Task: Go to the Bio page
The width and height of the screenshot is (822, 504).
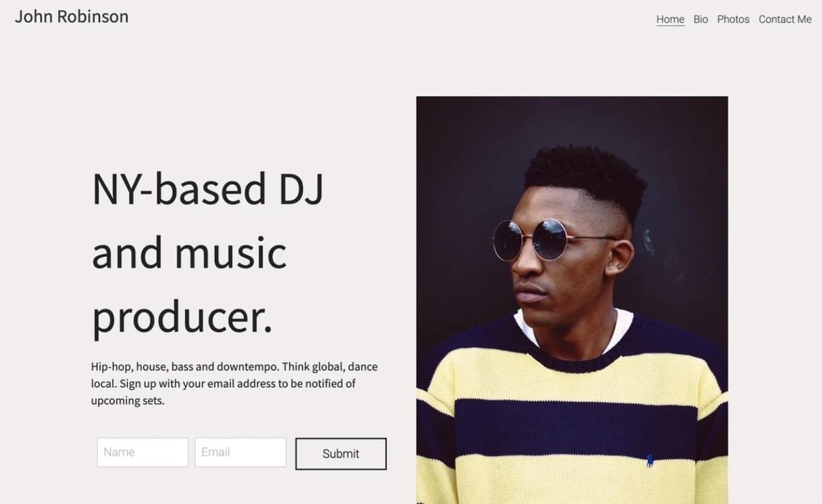Action: [700, 19]
